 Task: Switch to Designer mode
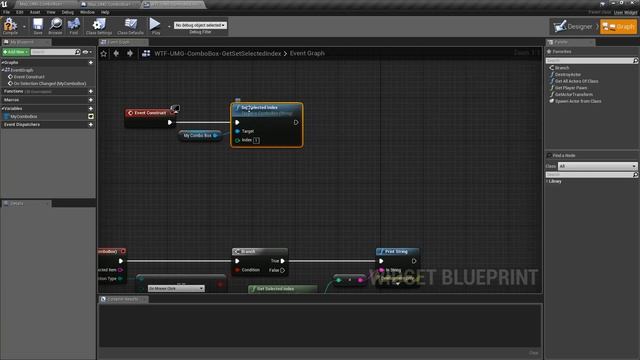click(573, 27)
